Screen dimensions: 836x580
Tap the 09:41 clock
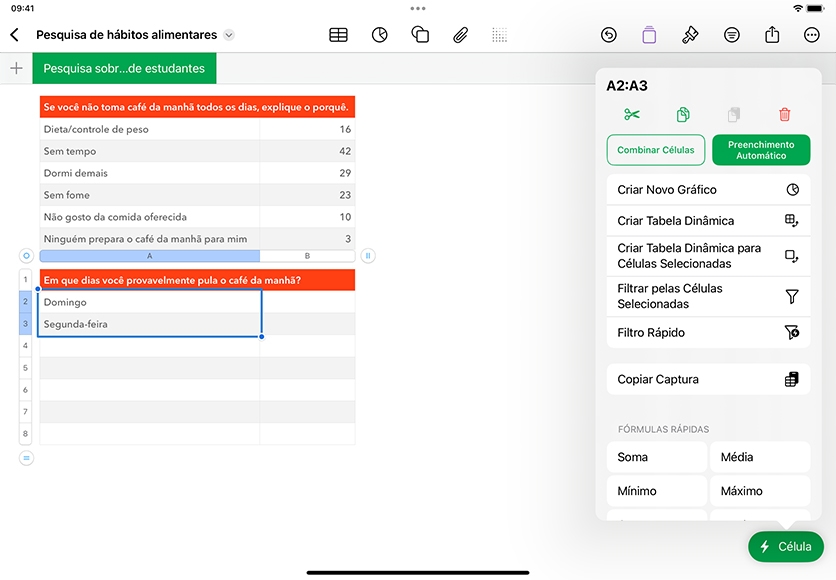[22, 9]
